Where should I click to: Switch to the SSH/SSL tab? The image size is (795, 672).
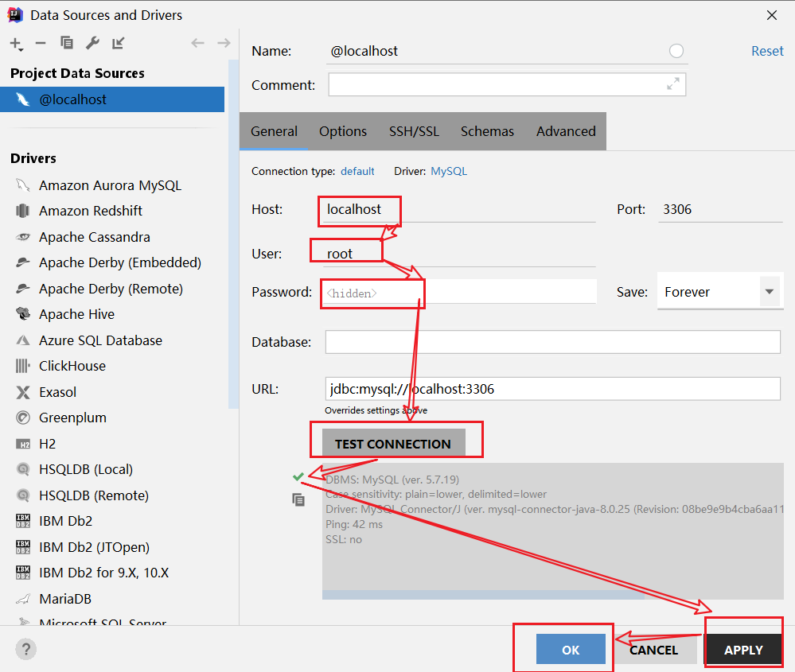tap(414, 131)
